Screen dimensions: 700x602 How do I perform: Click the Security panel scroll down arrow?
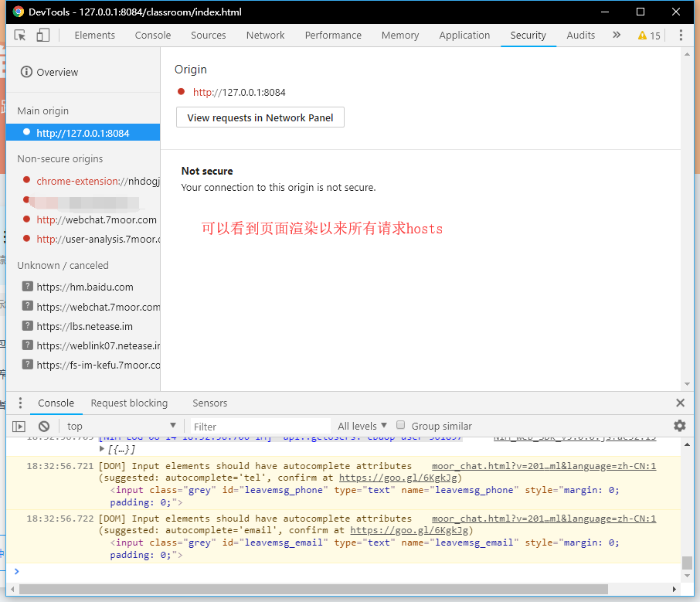pyautogui.click(x=687, y=384)
